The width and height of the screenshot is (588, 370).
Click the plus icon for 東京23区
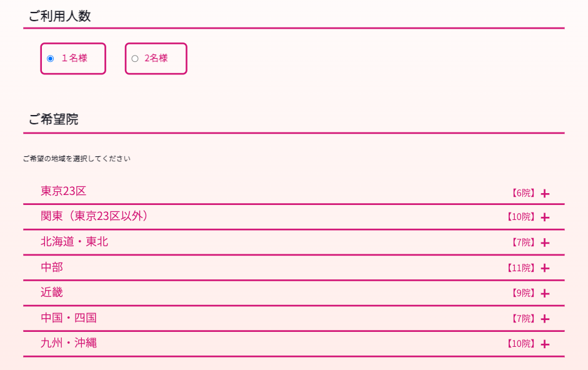pyautogui.click(x=545, y=194)
